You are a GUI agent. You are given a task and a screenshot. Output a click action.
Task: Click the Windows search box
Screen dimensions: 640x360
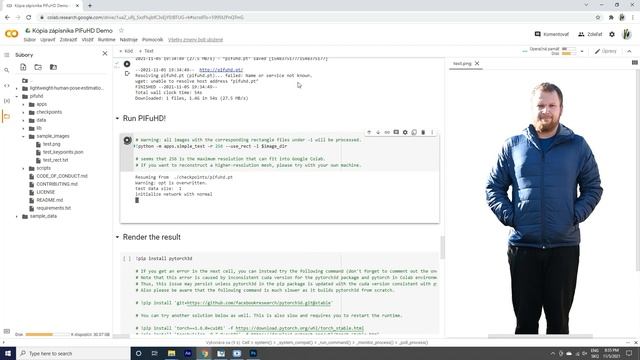(x=73, y=353)
